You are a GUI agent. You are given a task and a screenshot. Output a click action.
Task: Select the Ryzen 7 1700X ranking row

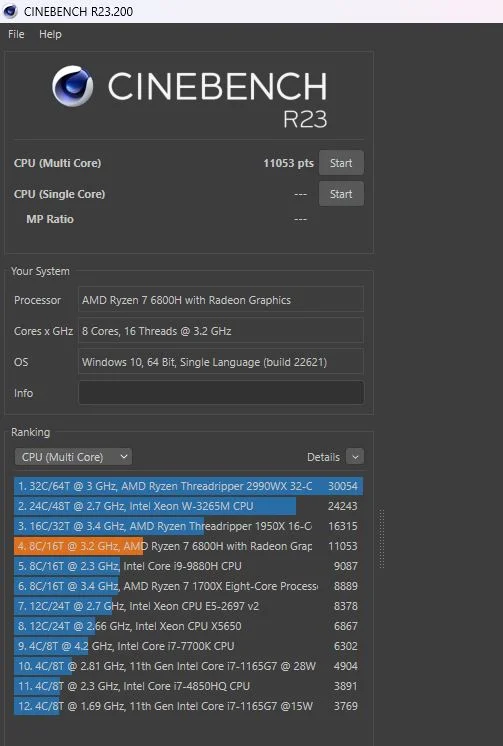coord(188,586)
